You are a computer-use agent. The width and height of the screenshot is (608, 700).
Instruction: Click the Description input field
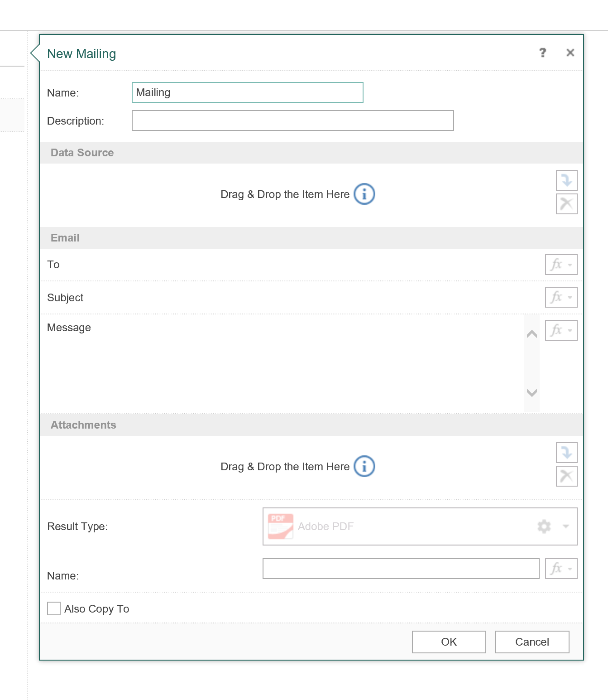pos(292,121)
